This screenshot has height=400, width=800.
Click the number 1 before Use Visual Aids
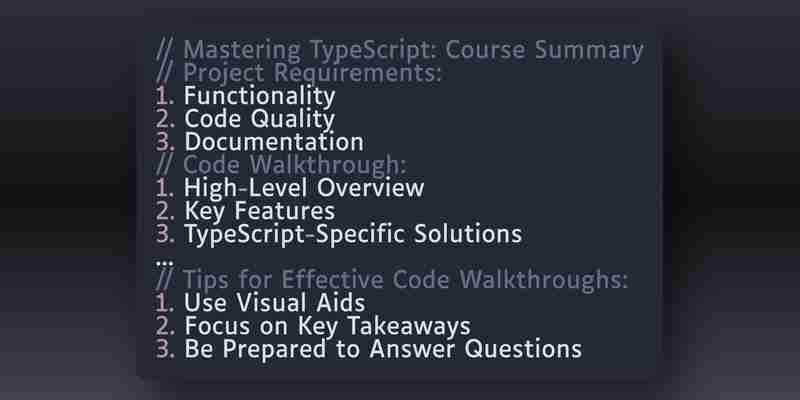pos(164,304)
